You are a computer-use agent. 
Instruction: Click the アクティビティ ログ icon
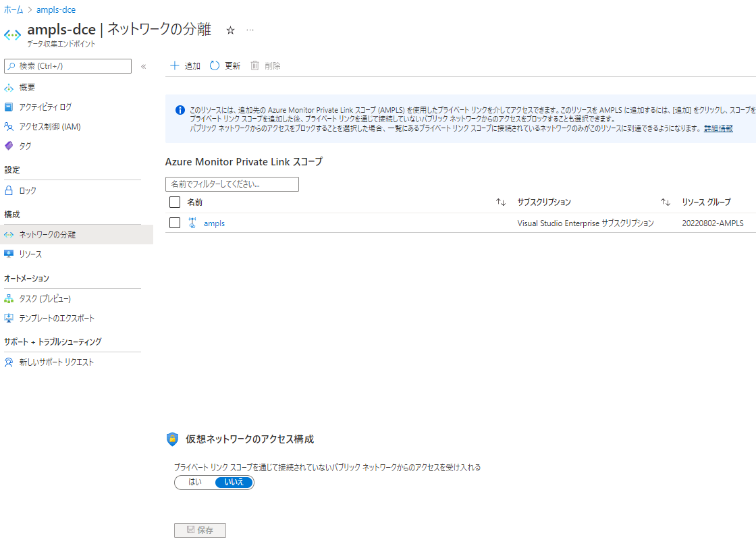(x=9, y=107)
